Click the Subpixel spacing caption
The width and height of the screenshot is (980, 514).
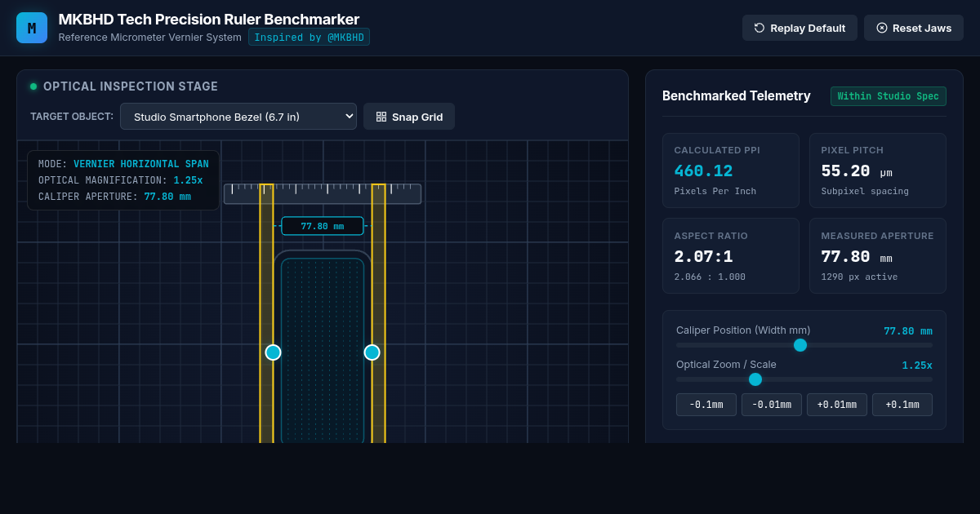click(865, 191)
